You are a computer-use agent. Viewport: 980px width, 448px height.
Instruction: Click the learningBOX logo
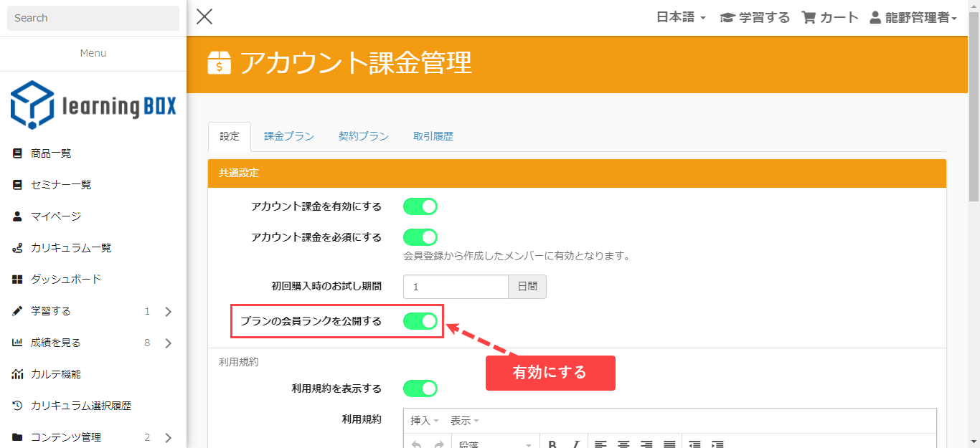click(x=93, y=105)
